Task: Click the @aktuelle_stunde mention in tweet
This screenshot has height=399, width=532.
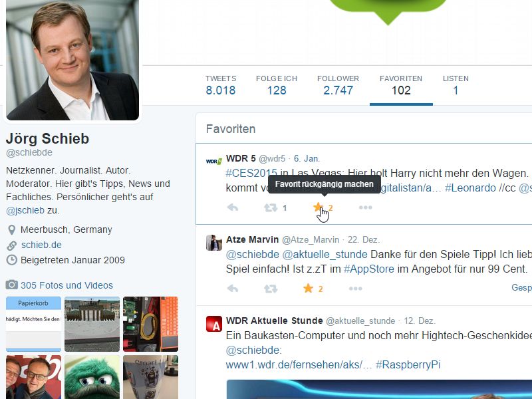Action: [325, 255]
